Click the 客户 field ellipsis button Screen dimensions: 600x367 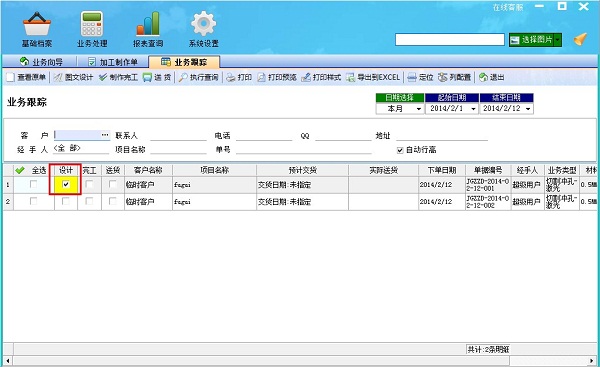click(x=105, y=135)
